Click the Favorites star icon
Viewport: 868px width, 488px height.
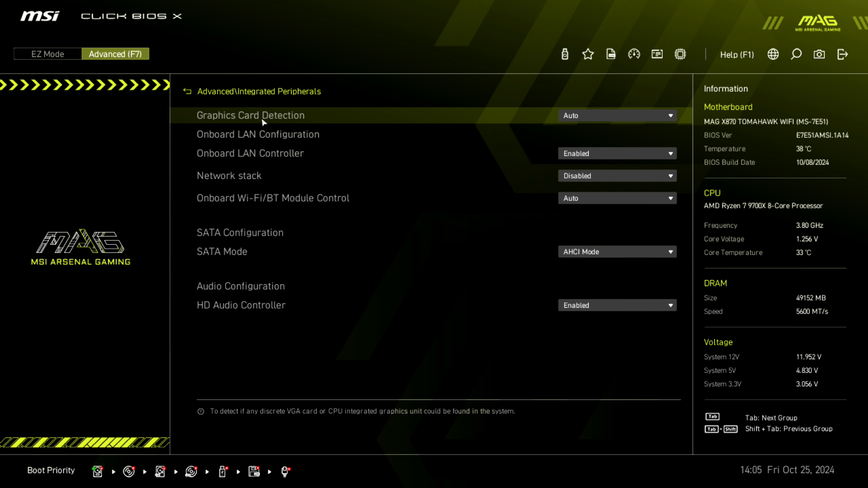tap(588, 54)
